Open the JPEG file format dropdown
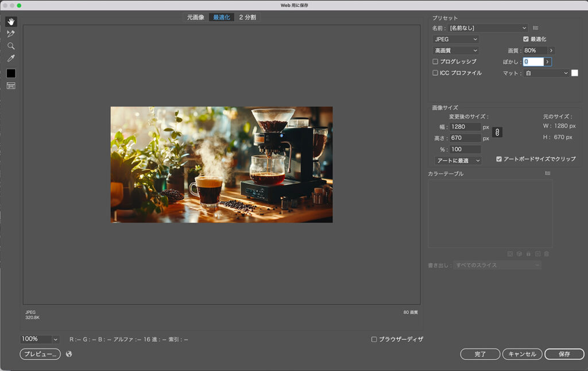 [455, 40]
